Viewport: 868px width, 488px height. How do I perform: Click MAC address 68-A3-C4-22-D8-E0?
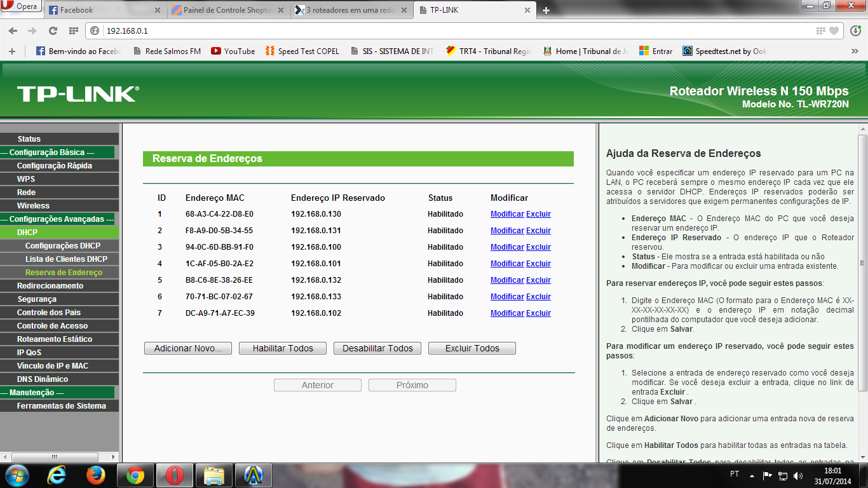tap(219, 214)
